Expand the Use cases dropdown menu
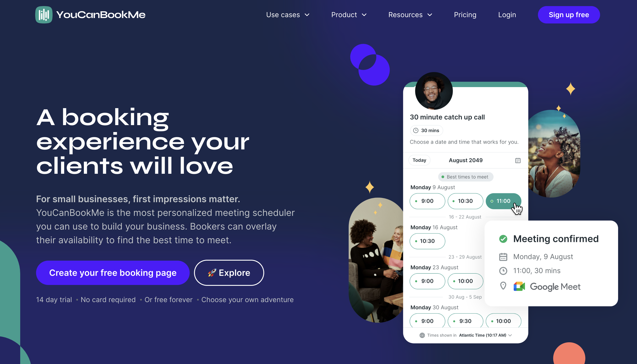The width and height of the screenshot is (637, 364). click(x=287, y=15)
